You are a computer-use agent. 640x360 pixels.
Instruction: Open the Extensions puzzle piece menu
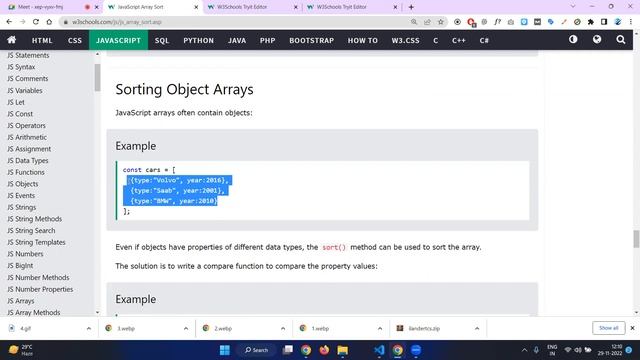(x=591, y=22)
